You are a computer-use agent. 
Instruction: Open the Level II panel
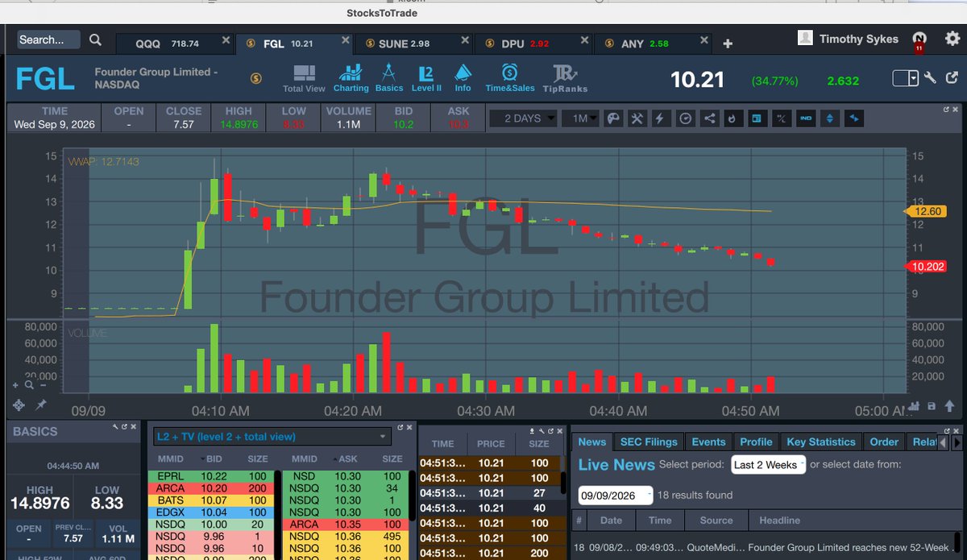426,79
